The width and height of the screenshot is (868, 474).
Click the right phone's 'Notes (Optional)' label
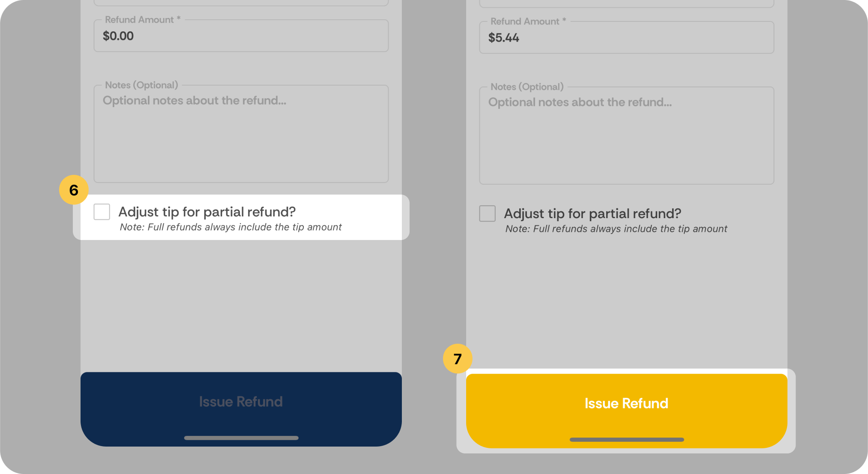pyautogui.click(x=527, y=87)
